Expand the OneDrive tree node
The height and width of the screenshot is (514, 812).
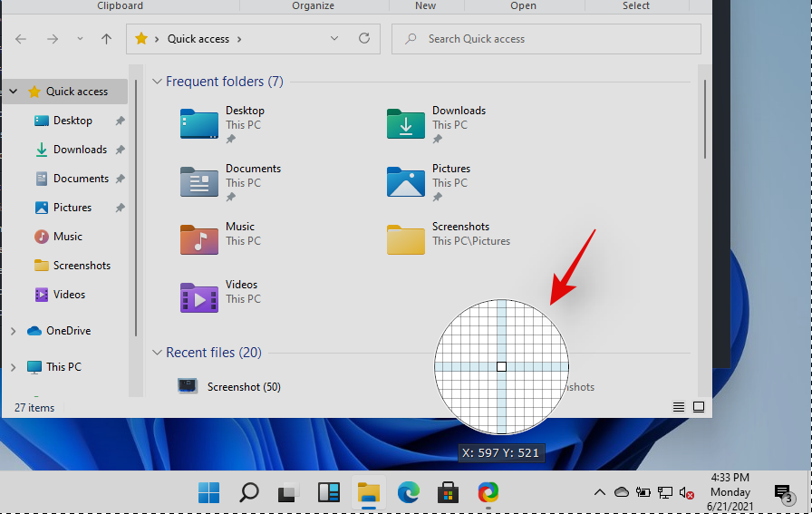(14, 331)
